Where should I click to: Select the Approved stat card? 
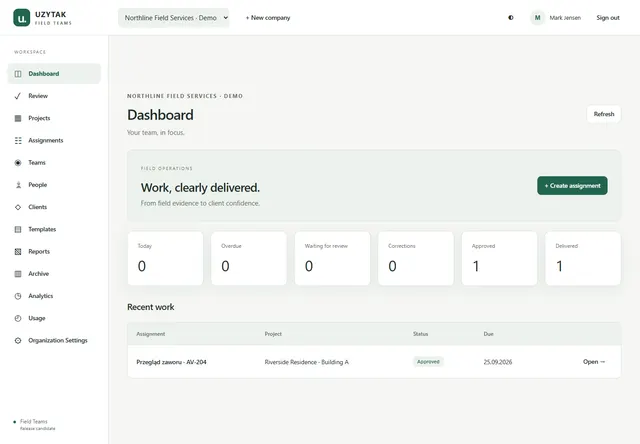499,258
